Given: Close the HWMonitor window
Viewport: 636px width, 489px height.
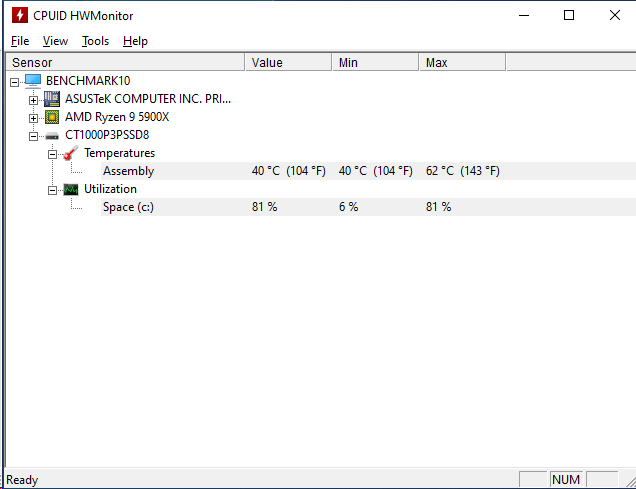Looking at the screenshot, I should click(615, 15).
